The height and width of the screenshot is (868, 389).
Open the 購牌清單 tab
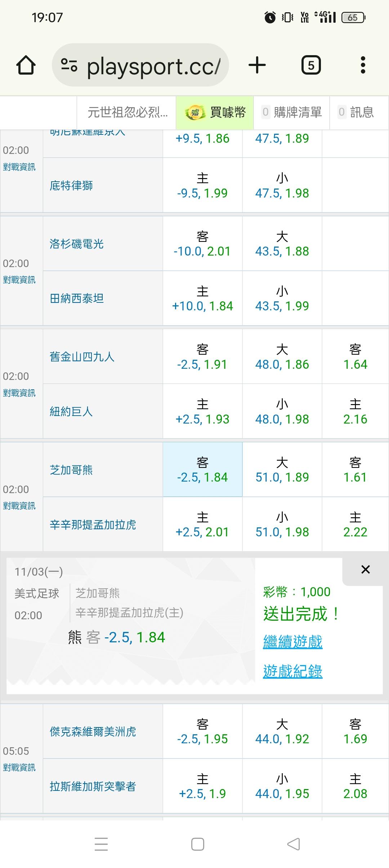(292, 112)
